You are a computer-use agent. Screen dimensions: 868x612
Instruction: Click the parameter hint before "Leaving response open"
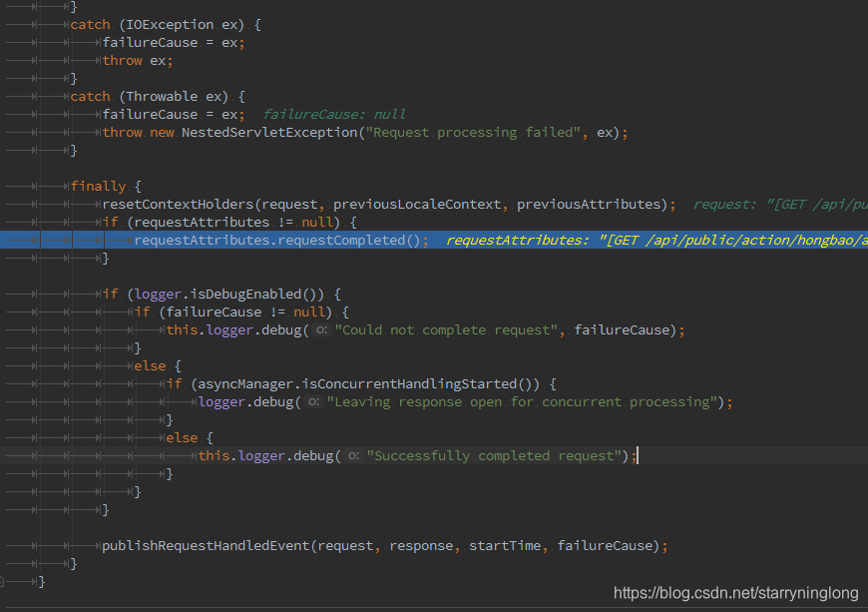313,402
